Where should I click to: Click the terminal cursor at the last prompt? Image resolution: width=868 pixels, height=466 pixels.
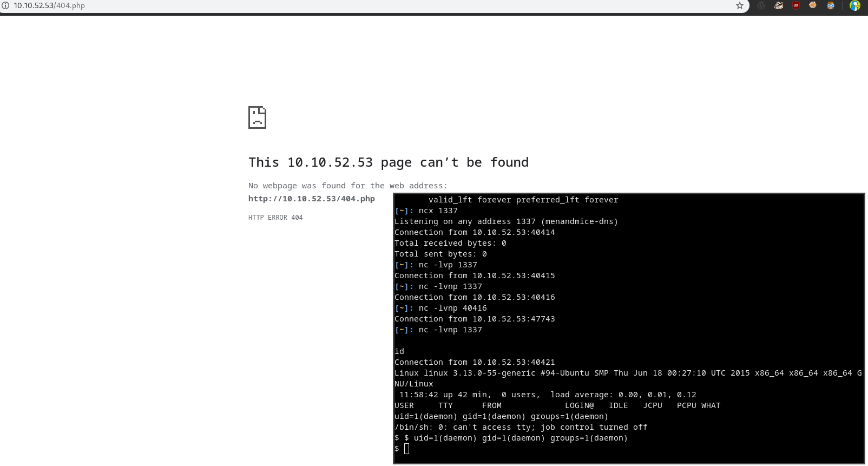(x=407, y=448)
